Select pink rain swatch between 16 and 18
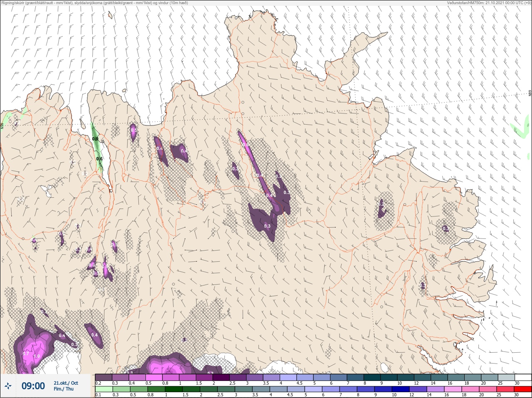This screenshot has width=532, height=398. click(x=453, y=389)
